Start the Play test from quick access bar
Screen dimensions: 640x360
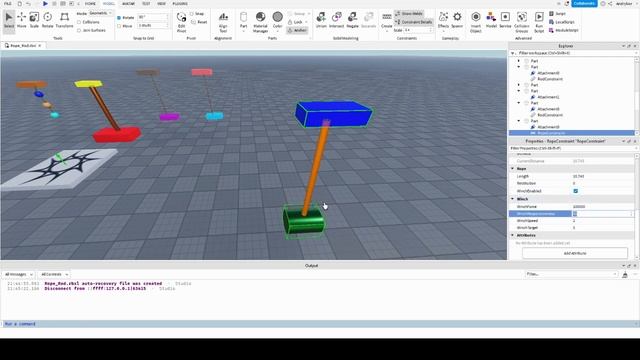[45, 4]
